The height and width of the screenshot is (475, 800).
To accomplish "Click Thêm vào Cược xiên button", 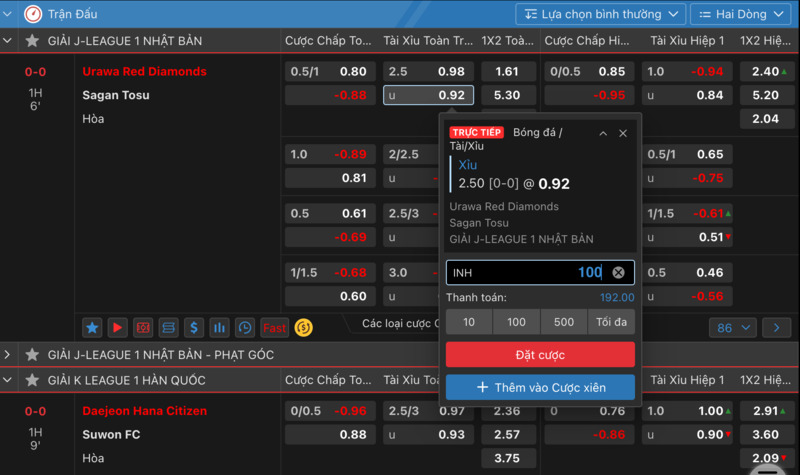I will tap(540, 387).
